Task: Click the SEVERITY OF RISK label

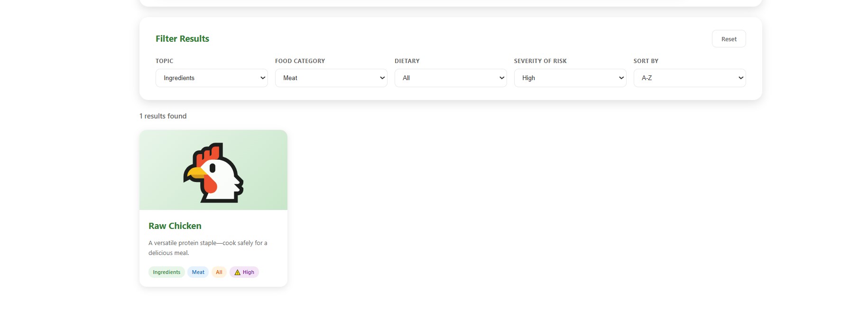Action: [540, 61]
